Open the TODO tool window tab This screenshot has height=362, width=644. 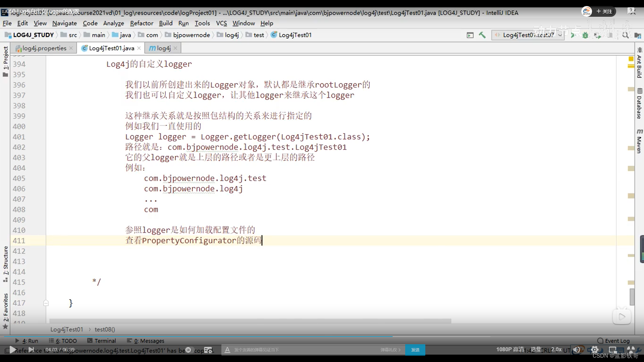(63, 341)
